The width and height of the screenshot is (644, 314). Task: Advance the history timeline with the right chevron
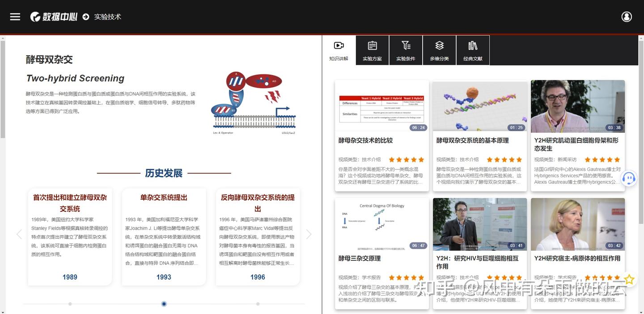coord(309,234)
